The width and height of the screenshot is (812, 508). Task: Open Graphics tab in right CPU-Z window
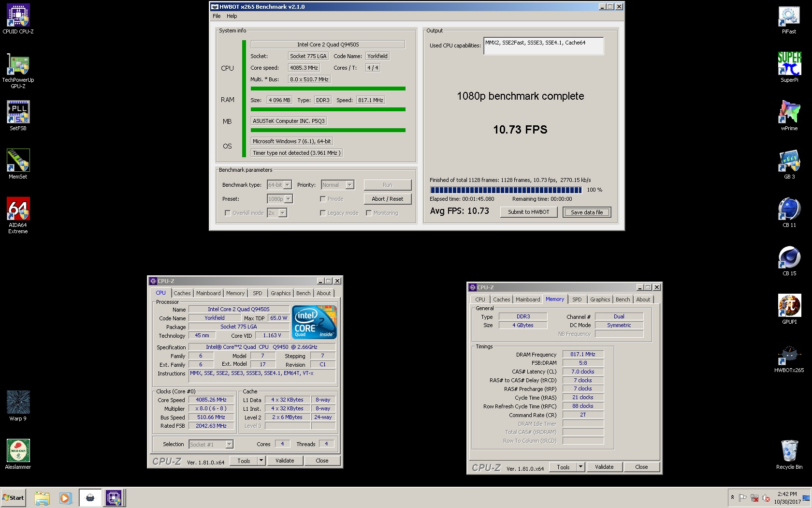click(x=600, y=299)
